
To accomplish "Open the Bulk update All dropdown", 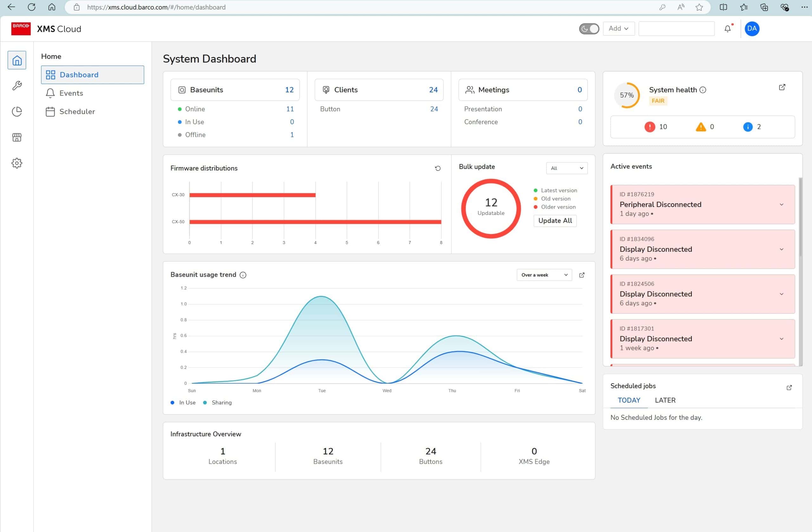I will click(x=567, y=168).
